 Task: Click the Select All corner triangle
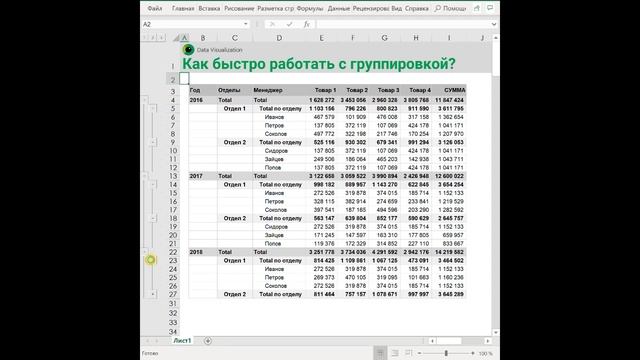click(176, 38)
